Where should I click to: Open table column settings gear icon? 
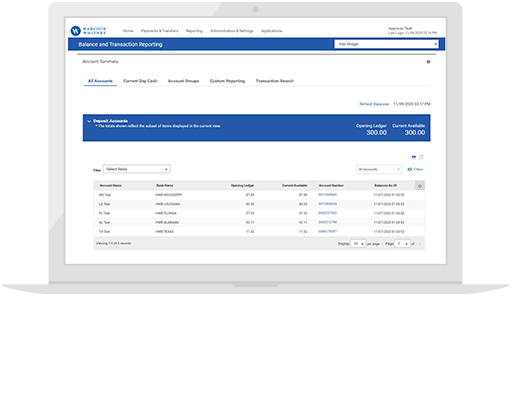(x=420, y=186)
